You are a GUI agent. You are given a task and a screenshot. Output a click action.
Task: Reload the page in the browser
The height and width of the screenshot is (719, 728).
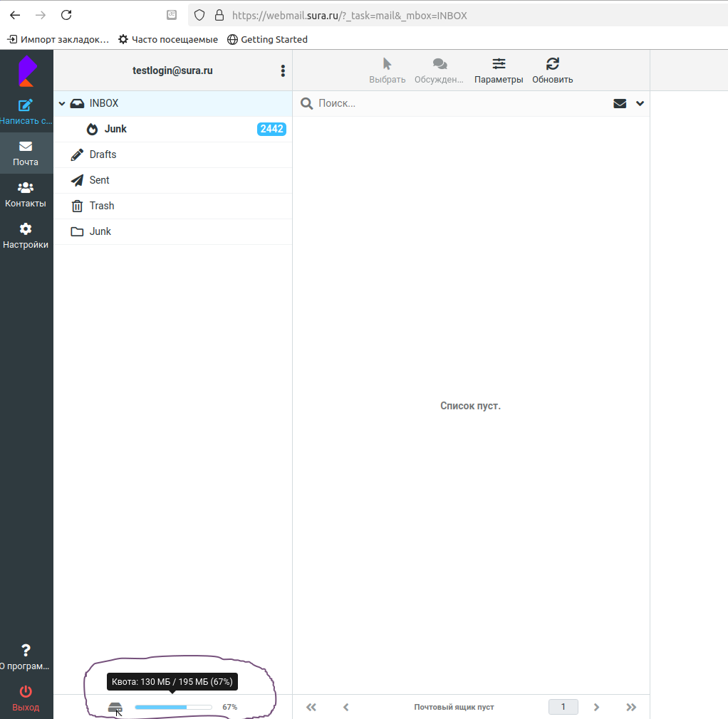pyautogui.click(x=66, y=15)
